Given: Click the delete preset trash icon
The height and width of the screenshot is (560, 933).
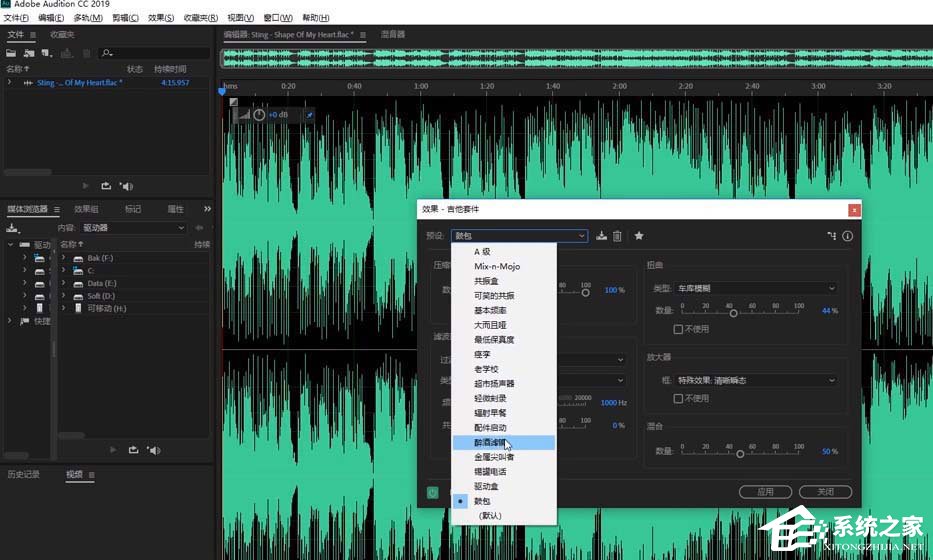Looking at the screenshot, I should (x=617, y=236).
